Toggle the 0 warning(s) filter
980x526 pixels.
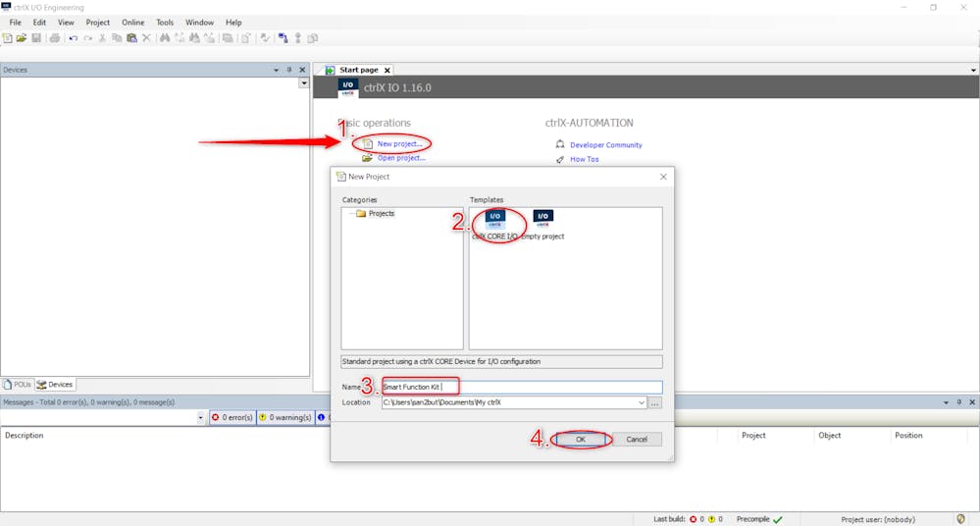[285, 417]
